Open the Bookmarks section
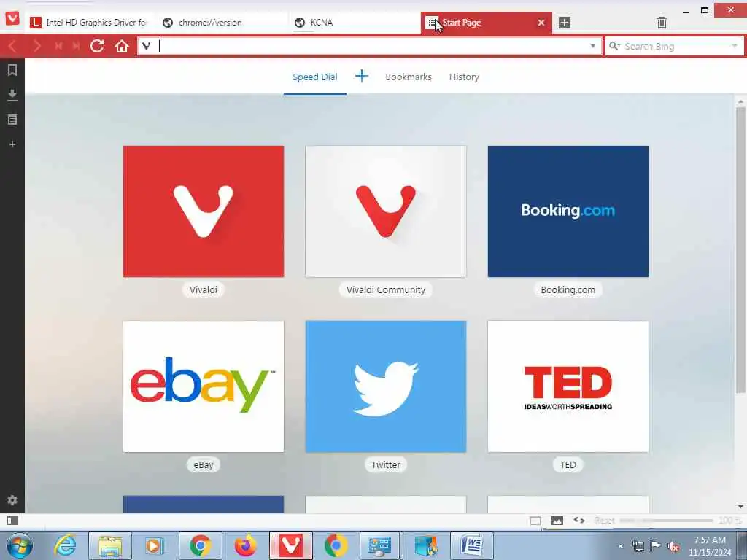The image size is (747, 560). 409,77
